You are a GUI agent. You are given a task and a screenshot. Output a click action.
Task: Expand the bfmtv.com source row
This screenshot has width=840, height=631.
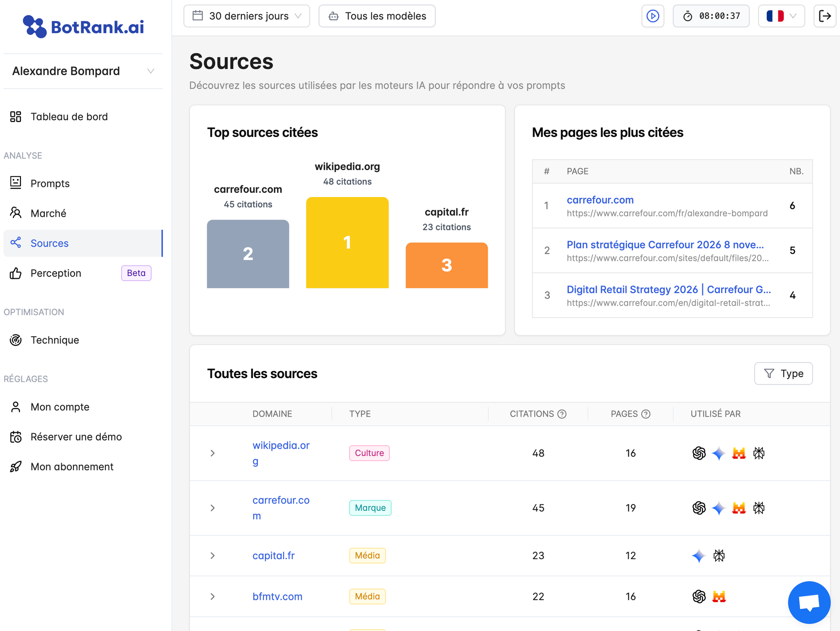coord(213,597)
